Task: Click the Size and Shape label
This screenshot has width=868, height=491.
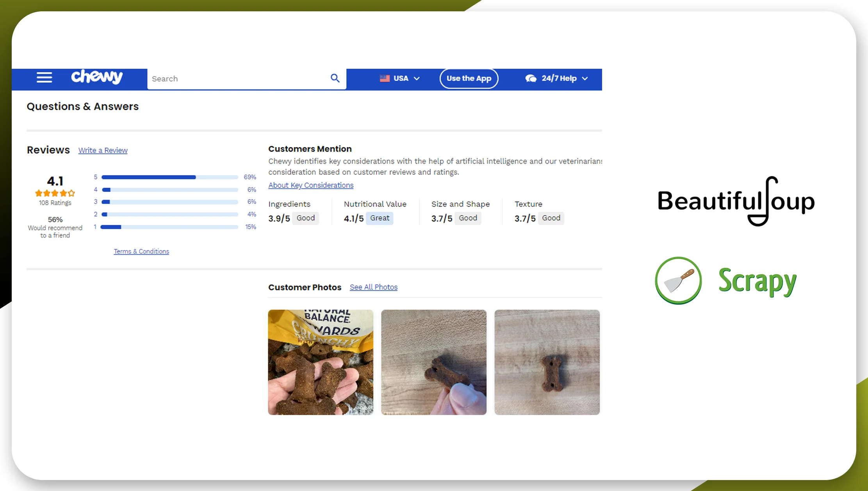Action: coord(460,204)
